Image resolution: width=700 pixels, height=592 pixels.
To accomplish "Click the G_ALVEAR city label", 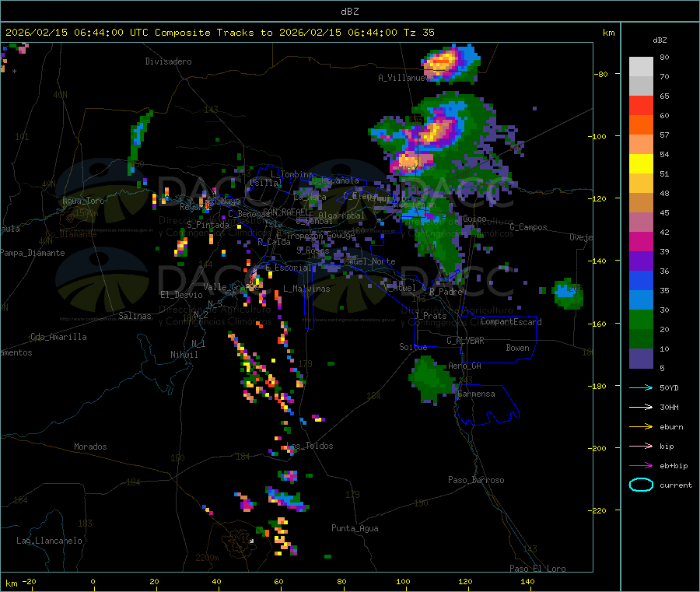I will [465, 341].
